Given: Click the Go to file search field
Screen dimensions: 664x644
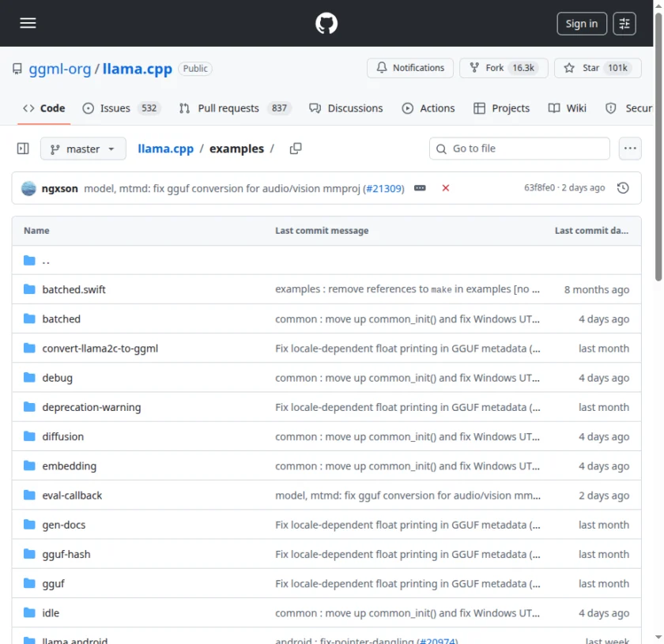Looking at the screenshot, I should (519, 148).
